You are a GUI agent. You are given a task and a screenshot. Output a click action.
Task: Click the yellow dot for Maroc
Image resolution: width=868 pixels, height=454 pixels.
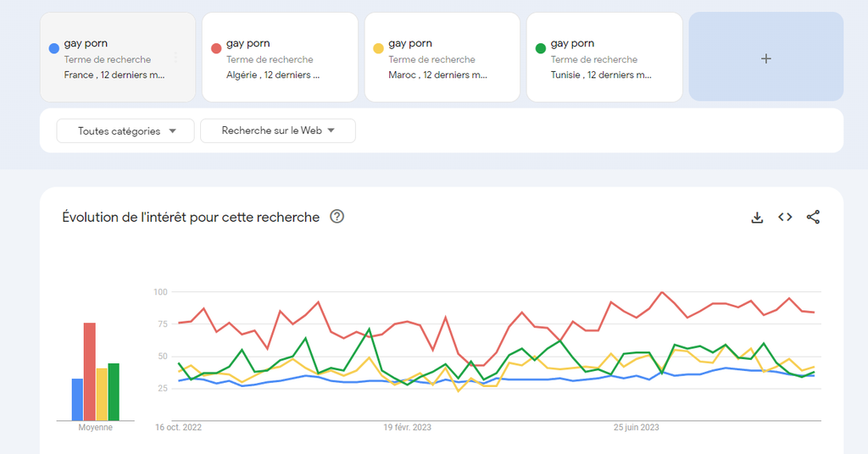pos(378,48)
